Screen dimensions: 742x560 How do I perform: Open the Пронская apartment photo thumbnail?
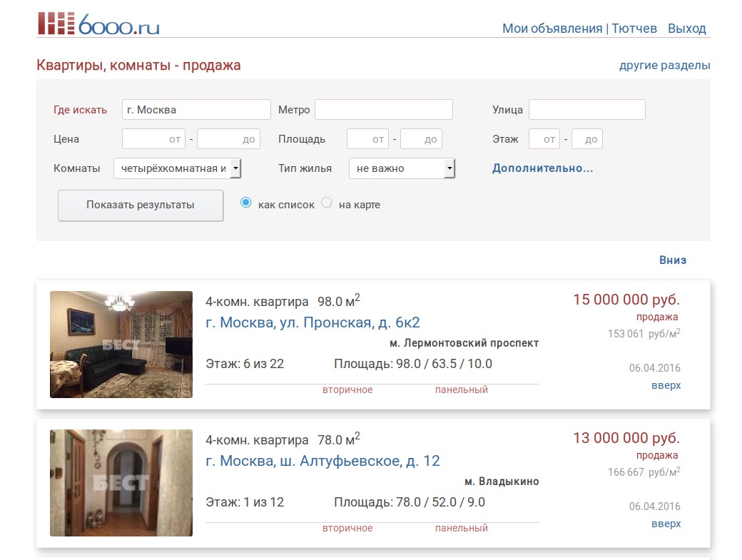(x=121, y=345)
